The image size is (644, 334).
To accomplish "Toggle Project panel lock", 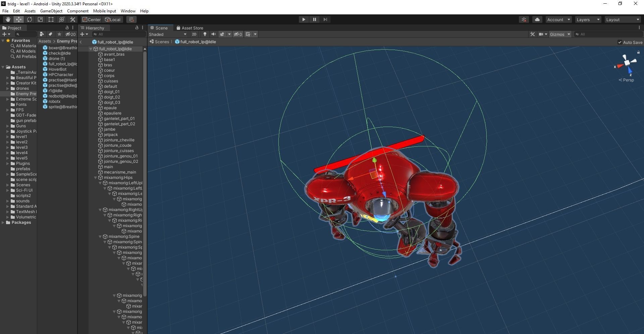I will click(x=67, y=28).
